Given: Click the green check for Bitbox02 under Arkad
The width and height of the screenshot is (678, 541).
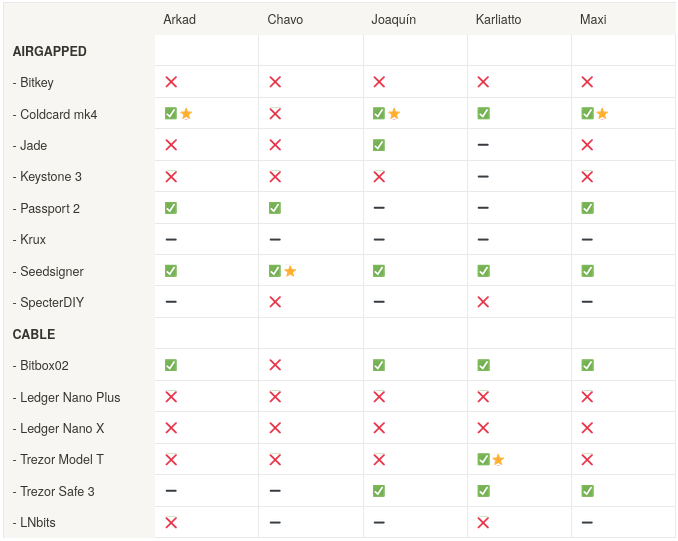Looking at the screenshot, I should [x=171, y=365].
